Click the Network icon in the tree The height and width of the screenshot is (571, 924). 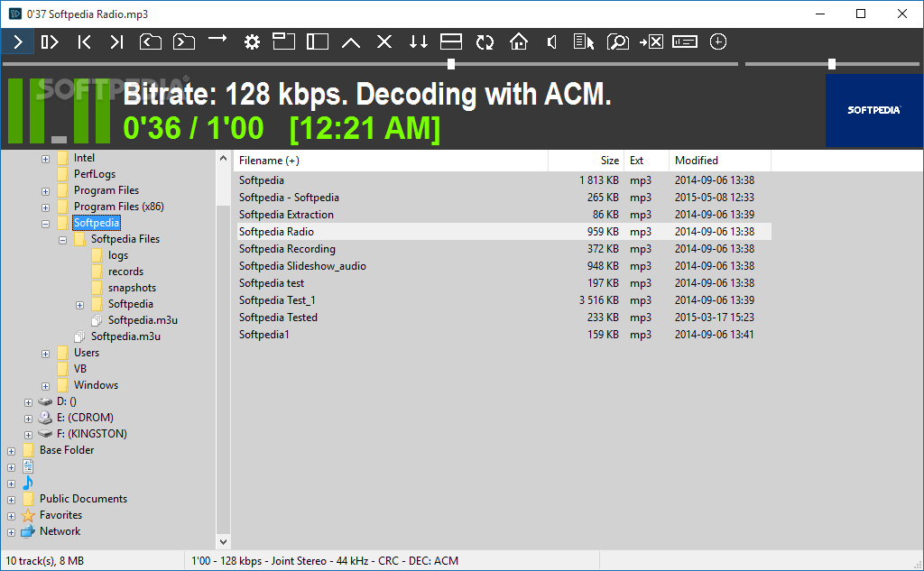point(28,531)
